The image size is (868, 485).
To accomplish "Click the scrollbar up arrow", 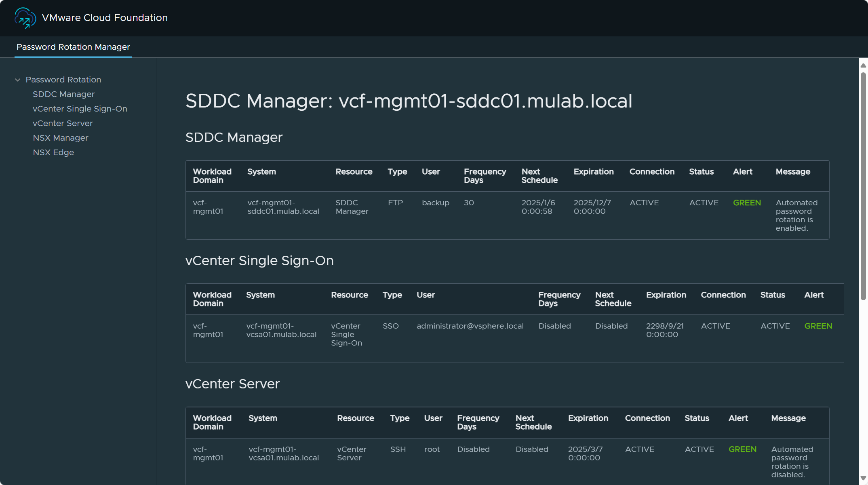I will [863, 65].
